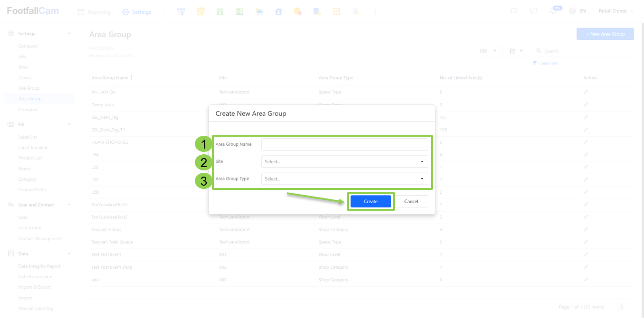Viewport: 644px width, 319px height.
Task: Open the Retail Demo account dropdown
Action: pos(616,11)
